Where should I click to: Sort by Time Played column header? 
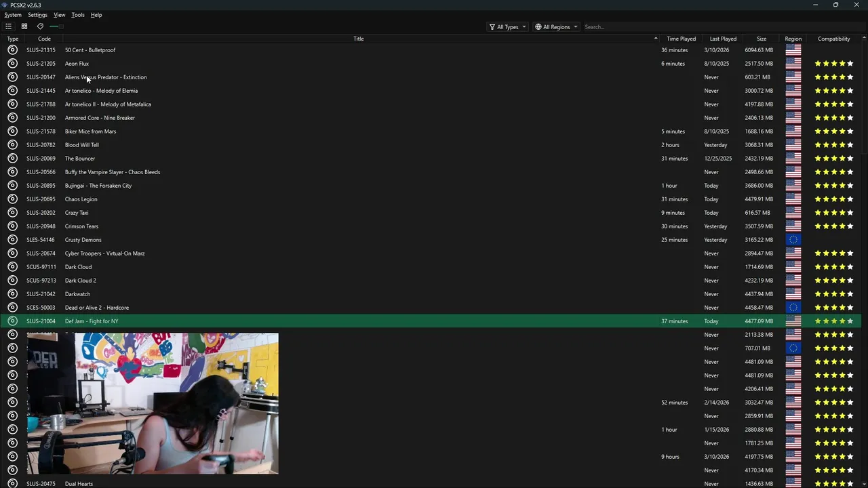[681, 39]
